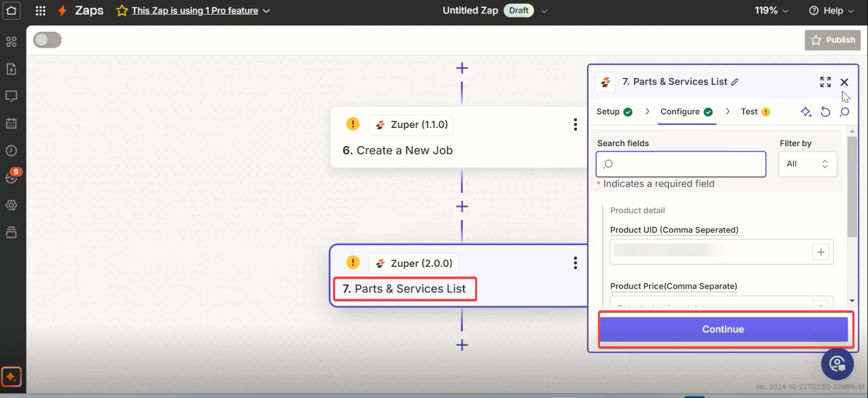Switch to the Setup tab
The image size is (868, 398).
click(x=614, y=112)
